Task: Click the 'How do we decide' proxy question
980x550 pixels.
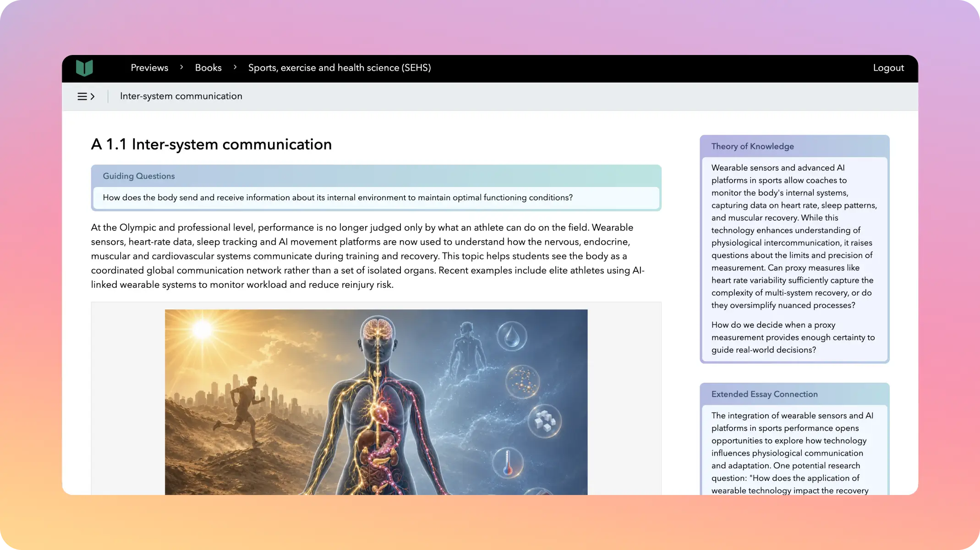Action: (x=793, y=337)
